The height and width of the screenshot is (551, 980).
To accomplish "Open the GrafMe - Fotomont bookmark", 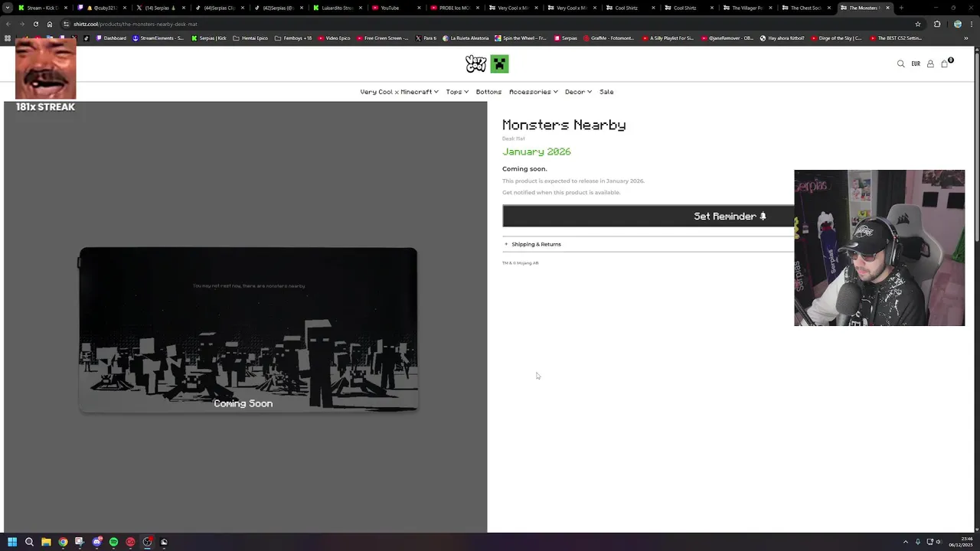I will [608, 38].
